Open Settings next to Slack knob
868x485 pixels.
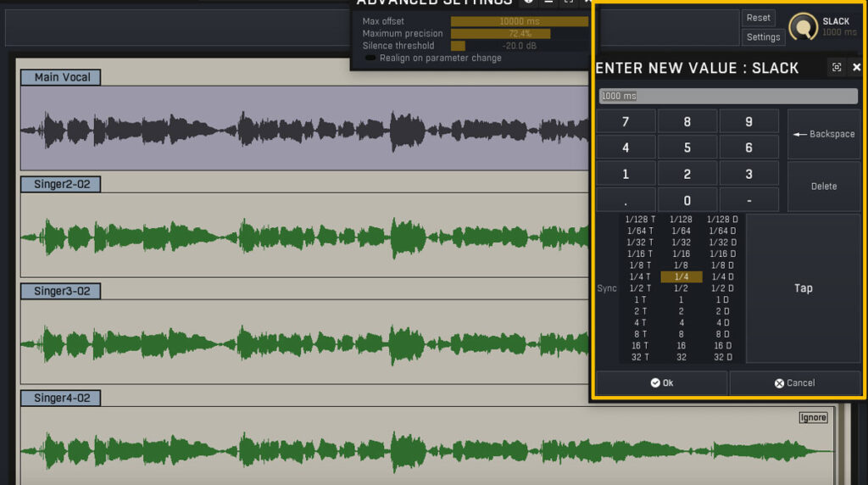pos(763,37)
